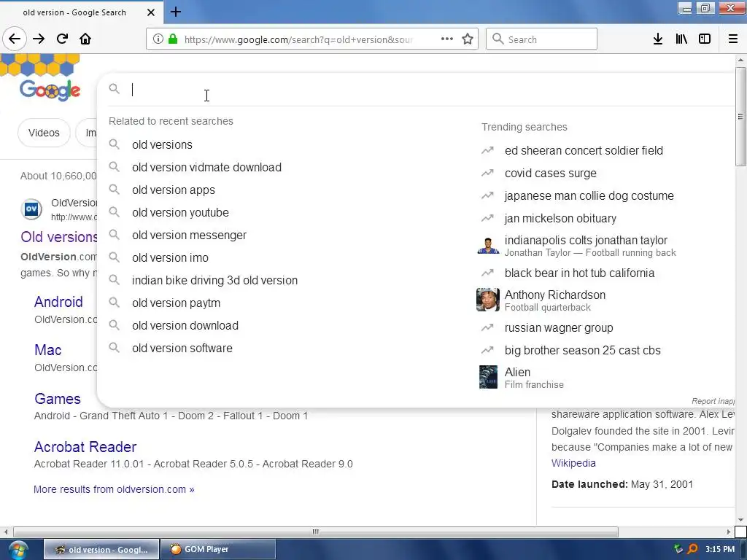Click the green secure connection padlock
This screenshot has width=747, height=560.
(x=173, y=39)
